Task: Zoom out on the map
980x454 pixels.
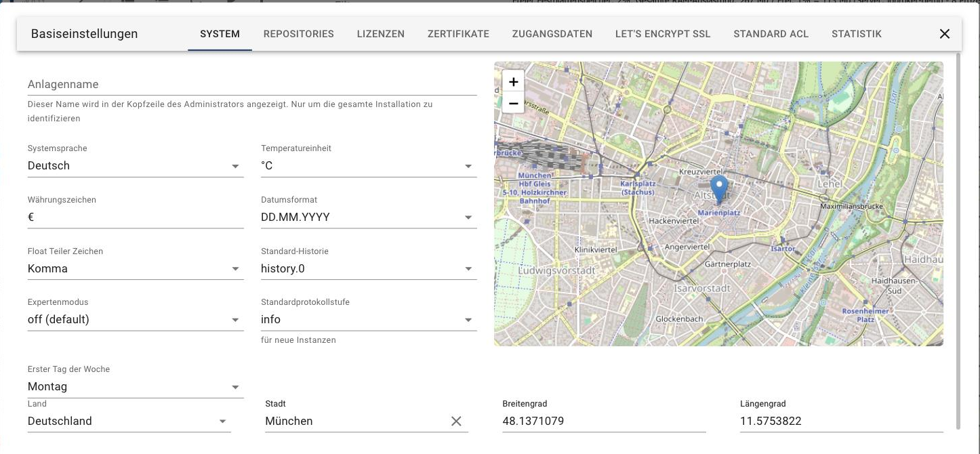Action: tap(513, 103)
